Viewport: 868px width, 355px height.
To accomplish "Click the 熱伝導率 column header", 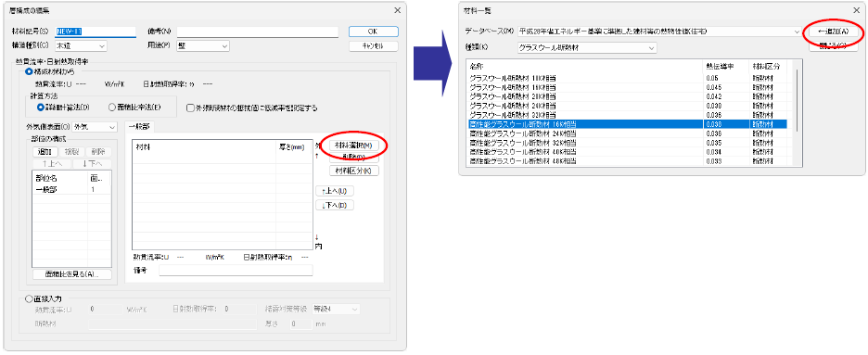I will (x=726, y=66).
